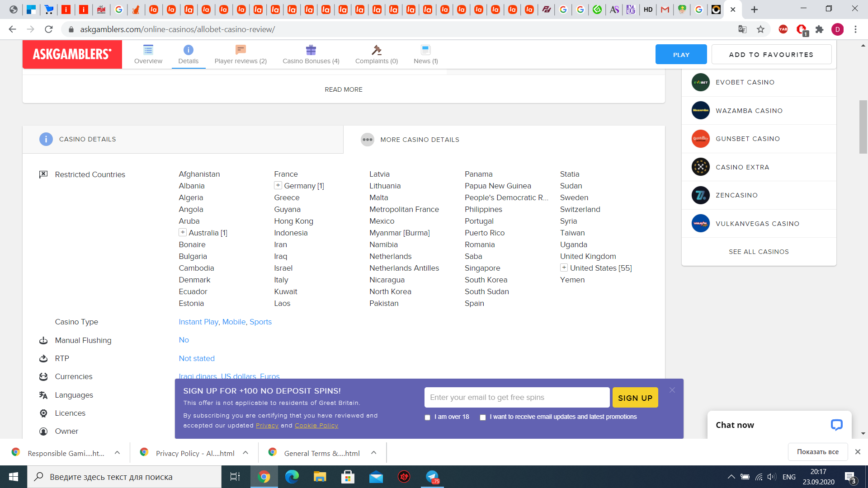Open Gunsbet Casino logo icon

701,139
